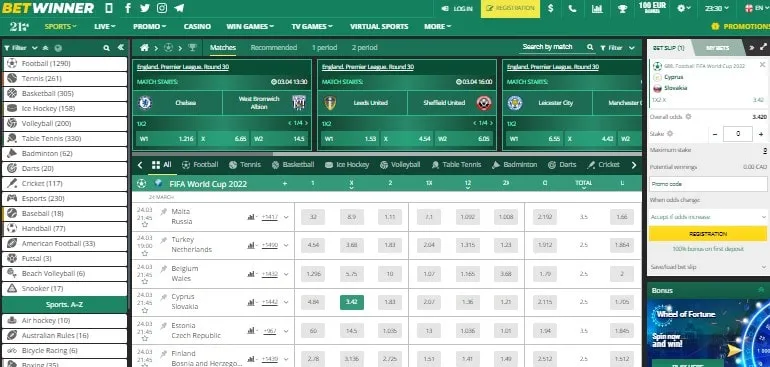This screenshot has width=770, height=367.
Task: Open the phone callback icon
Action: 572,8
